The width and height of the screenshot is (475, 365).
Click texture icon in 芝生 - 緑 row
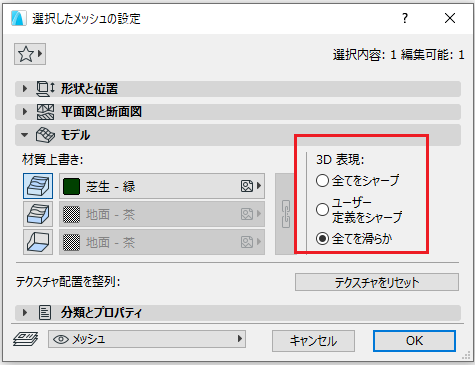pyautogui.click(x=247, y=186)
